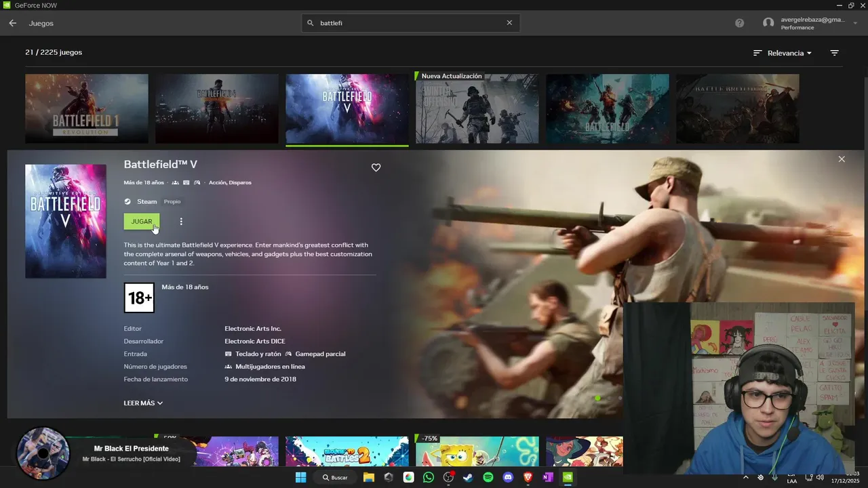
Task: Open the SpongeBob game with -75% discount
Action: click(477, 451)
